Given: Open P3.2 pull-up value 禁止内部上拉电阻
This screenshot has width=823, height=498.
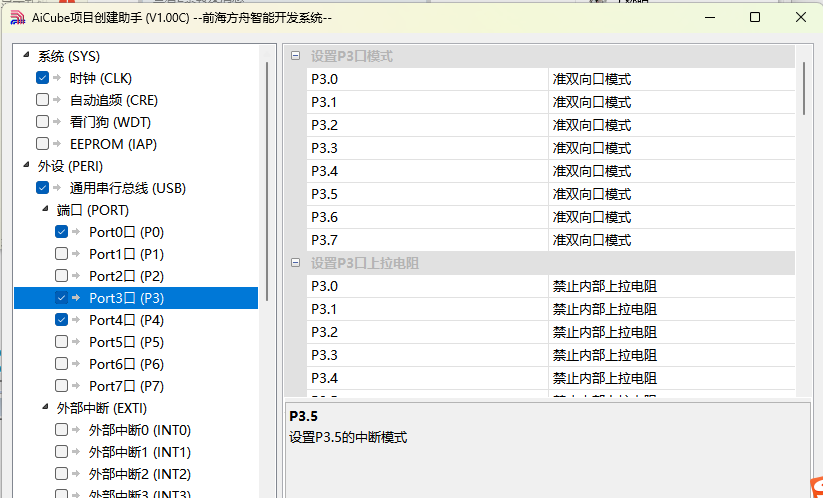Looking at the screenshot, I should (x=672, y=332).
